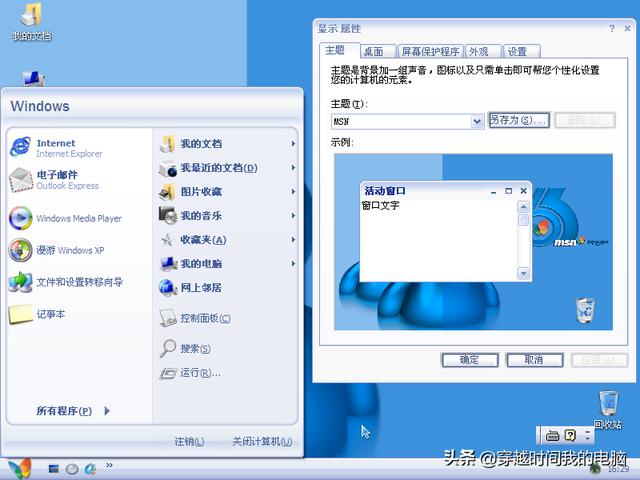Expand quick launch overflow chevron

point(109,465)
